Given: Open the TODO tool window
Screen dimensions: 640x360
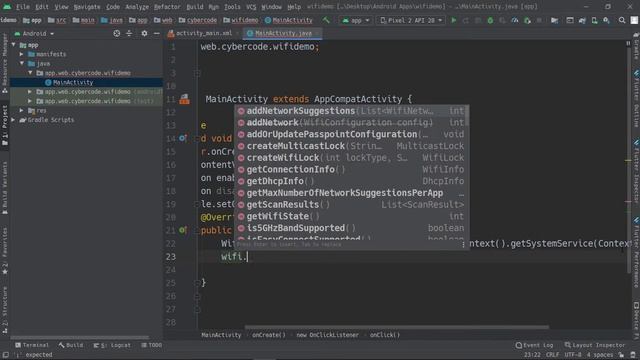Looking at the screenshot, I should pos(151,345).
